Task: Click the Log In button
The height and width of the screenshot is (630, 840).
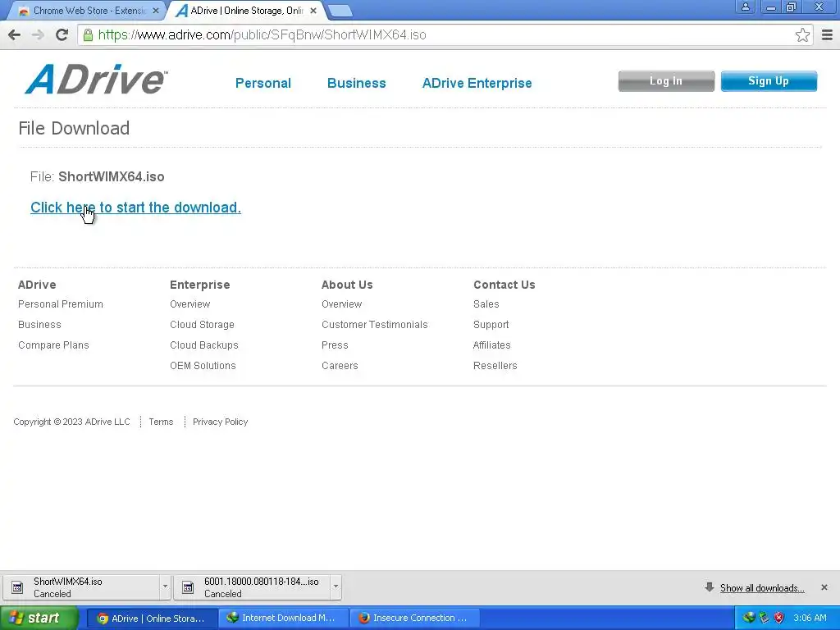Action: click(x=666, y=81)
